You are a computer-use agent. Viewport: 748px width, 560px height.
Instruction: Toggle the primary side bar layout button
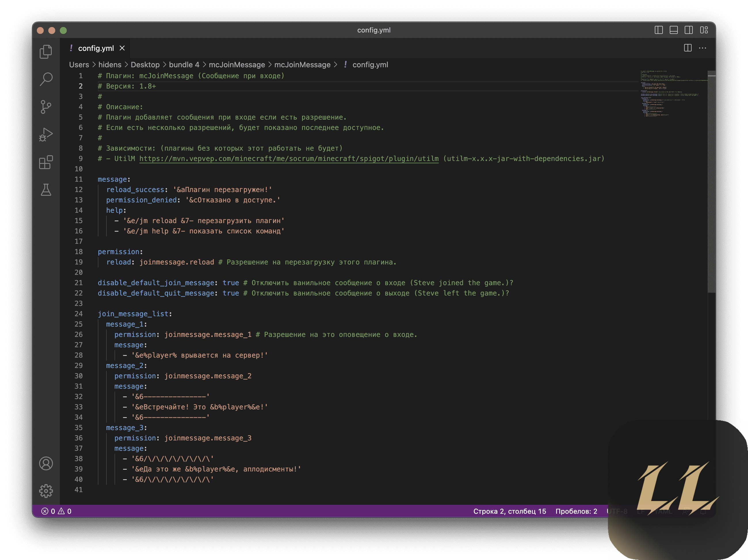pyautogui.click(x=659, y=30)
